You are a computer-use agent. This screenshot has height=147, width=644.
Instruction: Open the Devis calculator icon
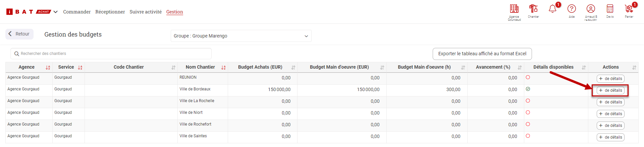[x=610, y=9]
